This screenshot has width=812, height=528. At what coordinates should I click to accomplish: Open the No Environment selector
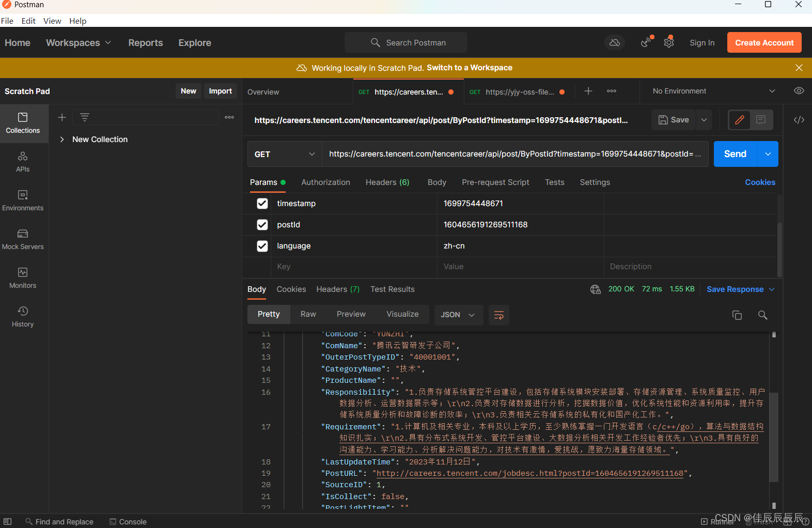[714, 91]
